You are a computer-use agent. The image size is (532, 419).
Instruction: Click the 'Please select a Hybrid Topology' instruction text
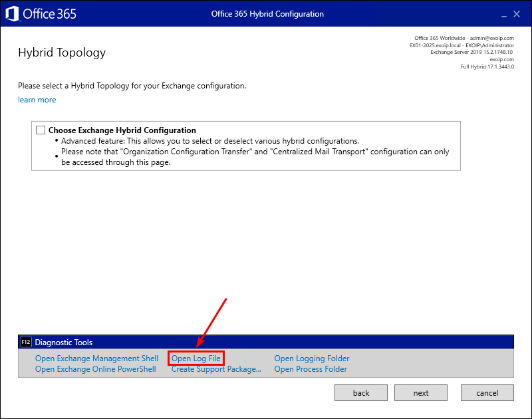click(132, 86)
